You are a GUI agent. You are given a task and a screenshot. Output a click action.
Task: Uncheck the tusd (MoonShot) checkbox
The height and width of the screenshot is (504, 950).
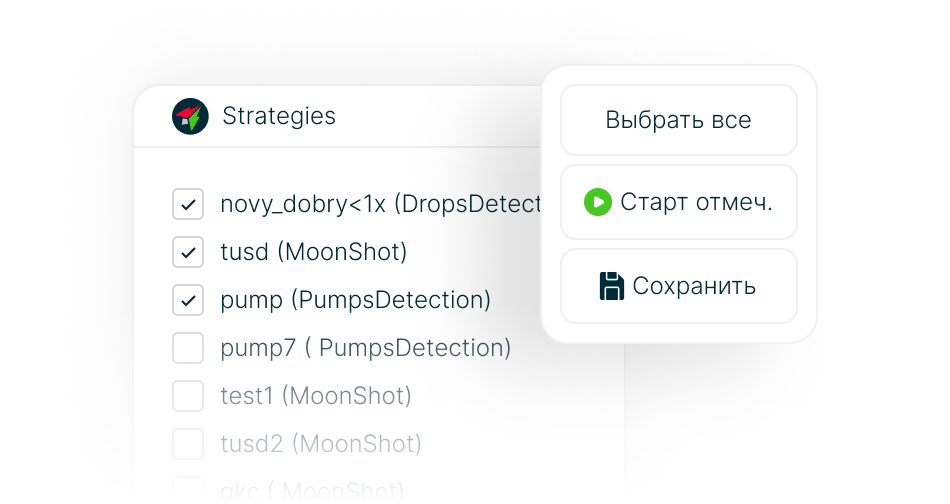pyautogui.click(x=188, y=252)
